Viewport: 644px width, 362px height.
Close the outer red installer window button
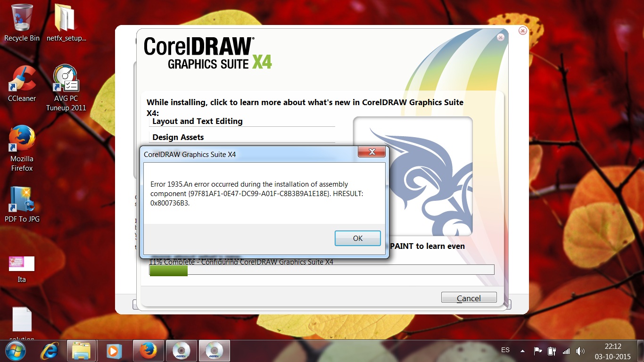(522, 31)
